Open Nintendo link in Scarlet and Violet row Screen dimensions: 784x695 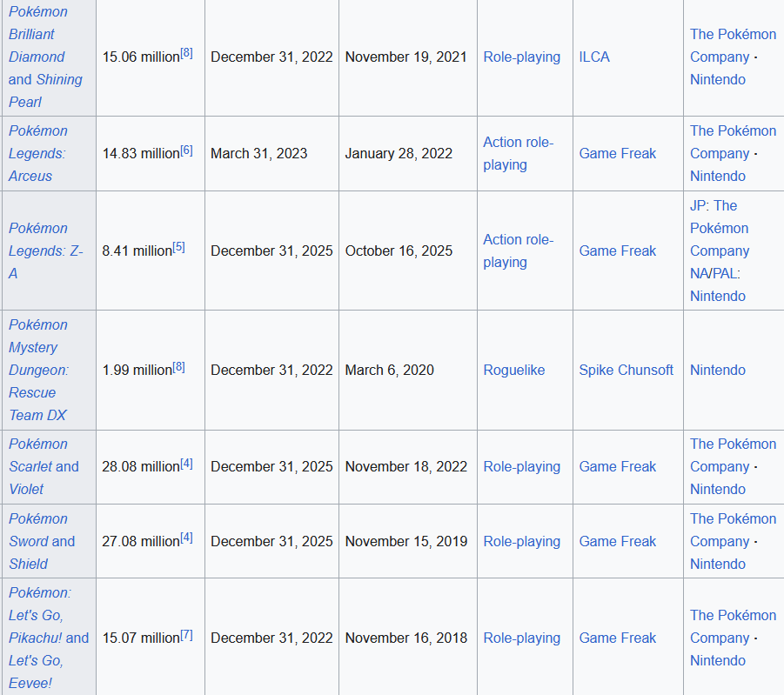718,489
